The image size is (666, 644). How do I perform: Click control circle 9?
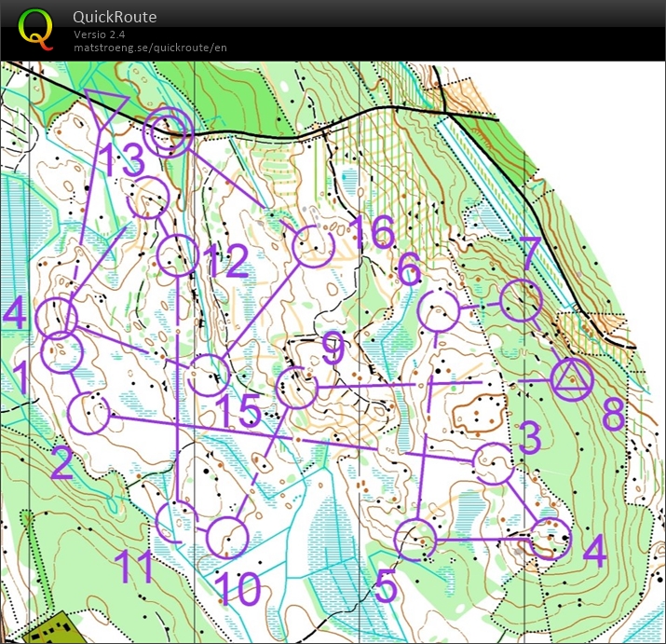[297, 388]
